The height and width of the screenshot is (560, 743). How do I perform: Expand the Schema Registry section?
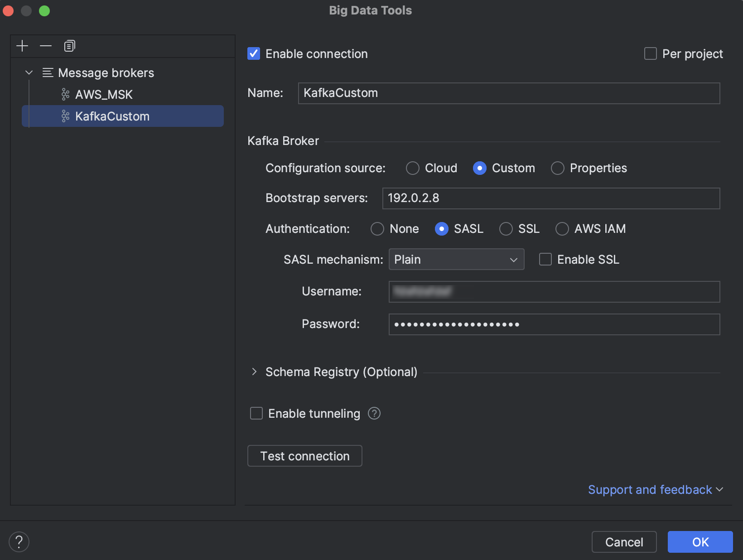click(255, 372)
